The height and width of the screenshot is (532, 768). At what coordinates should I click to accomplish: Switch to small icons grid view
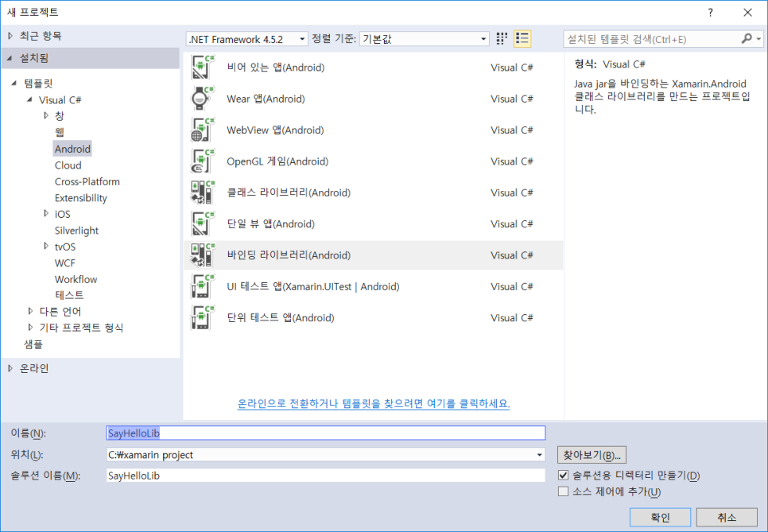coord(502,39)
